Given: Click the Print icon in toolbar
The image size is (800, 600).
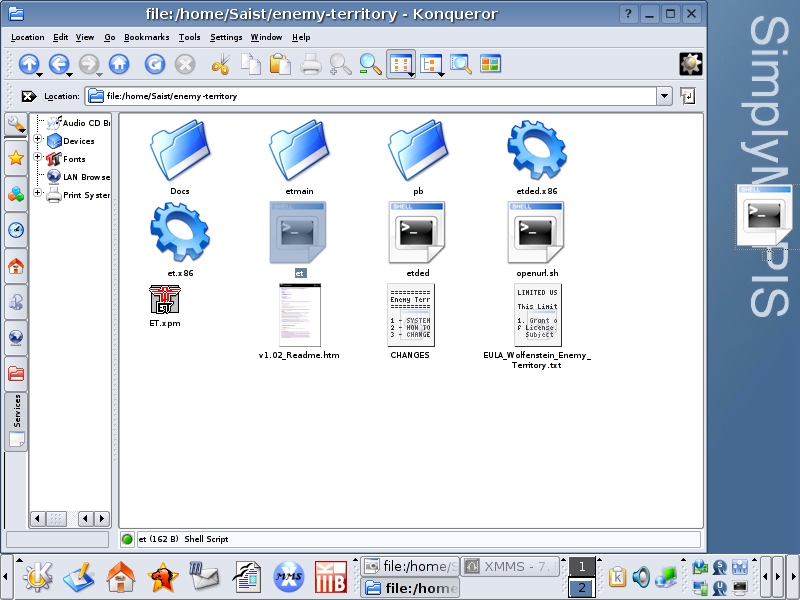Looking at the screenshot, I should point(311,64).
